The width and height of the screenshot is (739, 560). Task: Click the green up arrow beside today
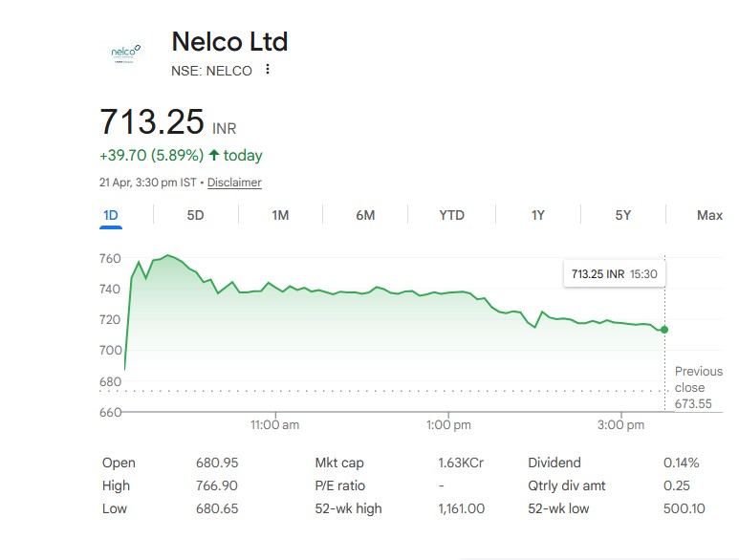pos(213,156)
